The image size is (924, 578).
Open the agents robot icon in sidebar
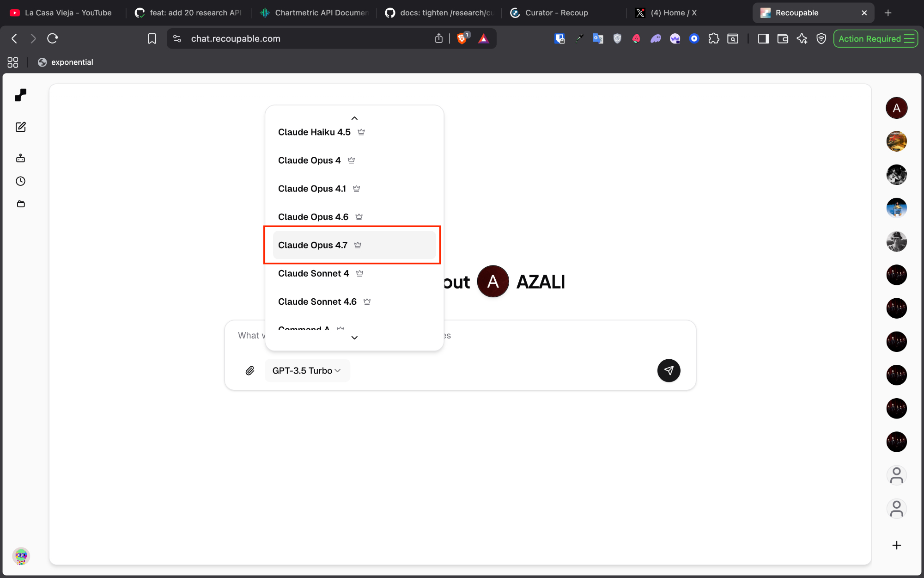pos(20,158)
